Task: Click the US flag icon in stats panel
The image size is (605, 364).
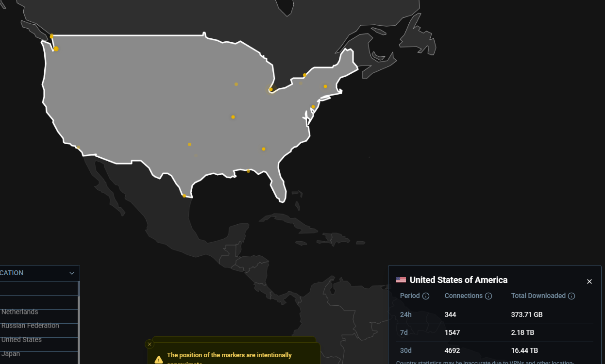Action: click(401, 280)
